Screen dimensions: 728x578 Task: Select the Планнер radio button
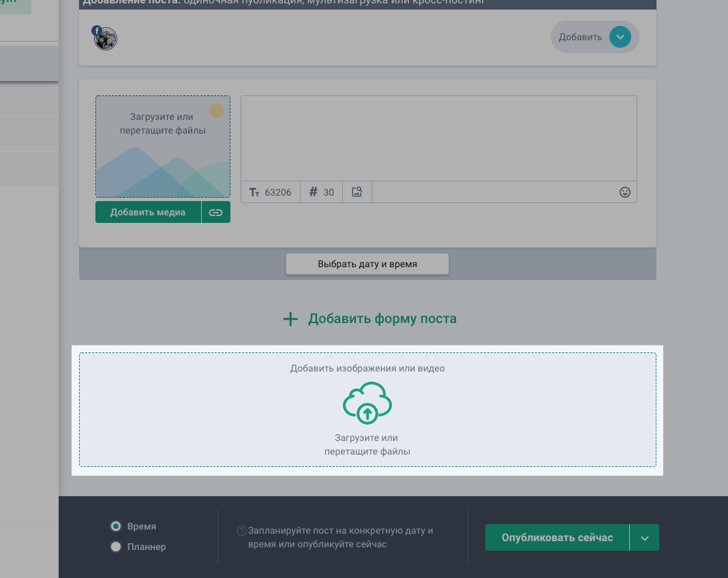tap(116, 547)
